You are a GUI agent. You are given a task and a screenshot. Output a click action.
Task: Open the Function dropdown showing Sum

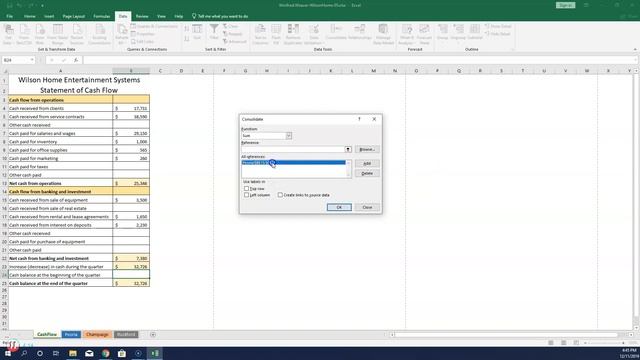[x=289, y=136]
